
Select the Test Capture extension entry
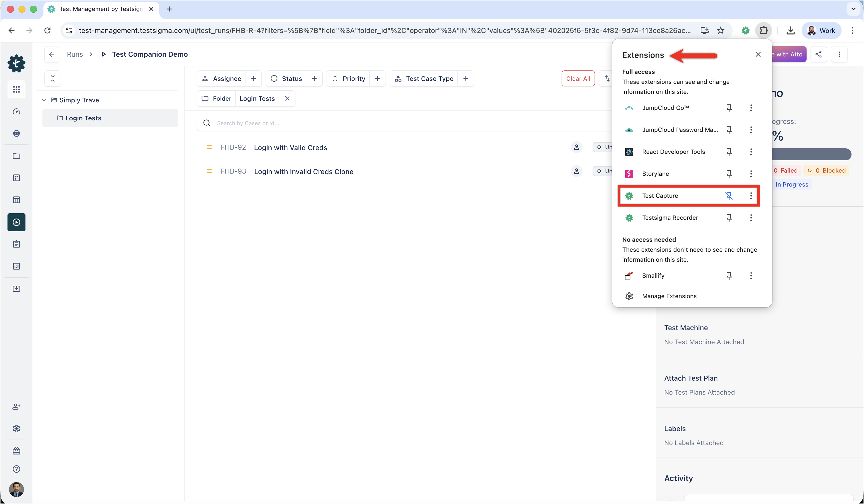pos(660,196)
